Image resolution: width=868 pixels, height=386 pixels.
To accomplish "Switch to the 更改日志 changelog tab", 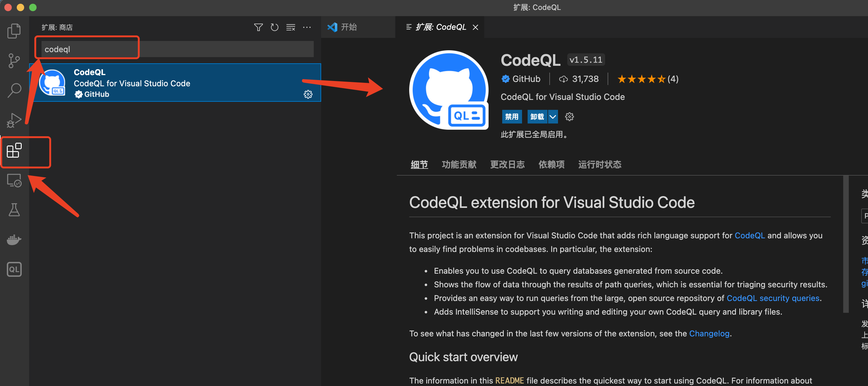I will tap(507, 165).
